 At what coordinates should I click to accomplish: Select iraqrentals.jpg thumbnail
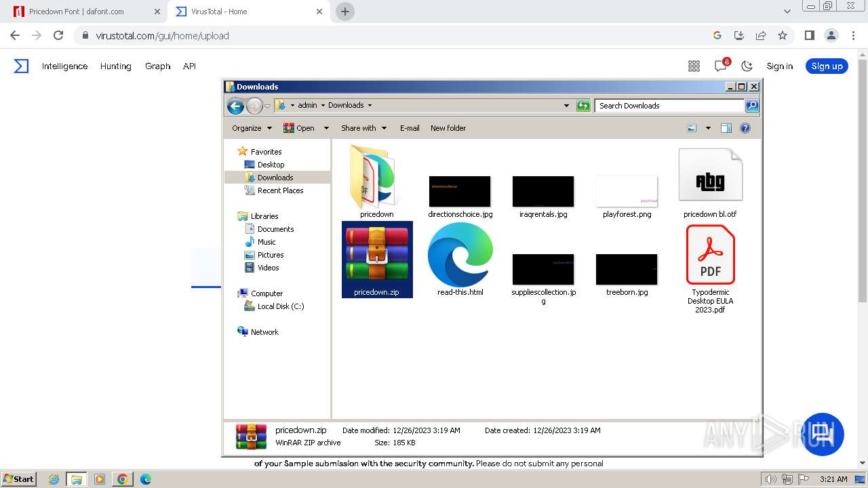[x=543, y=191]
